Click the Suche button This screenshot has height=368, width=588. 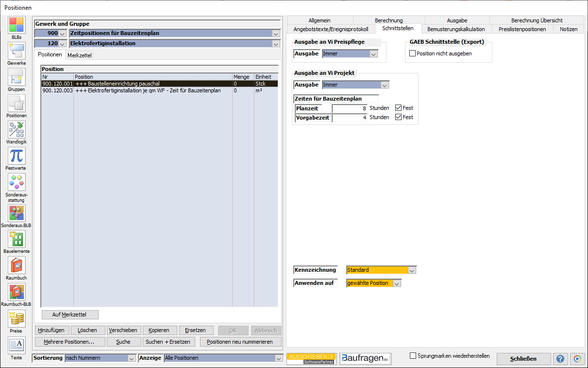[x=123, y=342]
